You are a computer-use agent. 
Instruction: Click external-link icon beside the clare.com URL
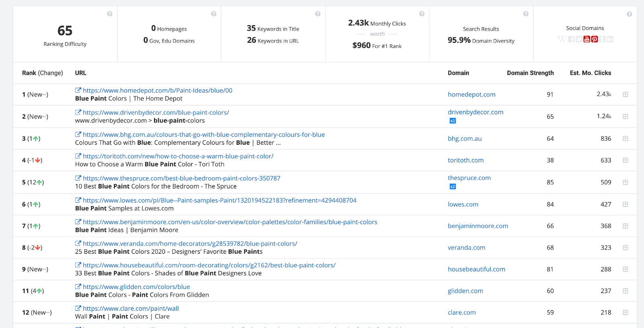click(78, 309)
